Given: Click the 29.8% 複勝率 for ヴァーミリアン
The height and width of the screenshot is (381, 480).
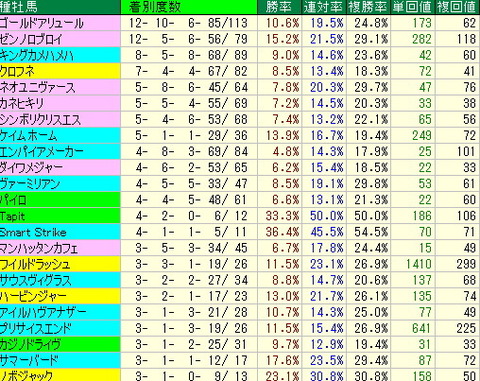Looking at the screenshot, I should (x=371, y=184).
